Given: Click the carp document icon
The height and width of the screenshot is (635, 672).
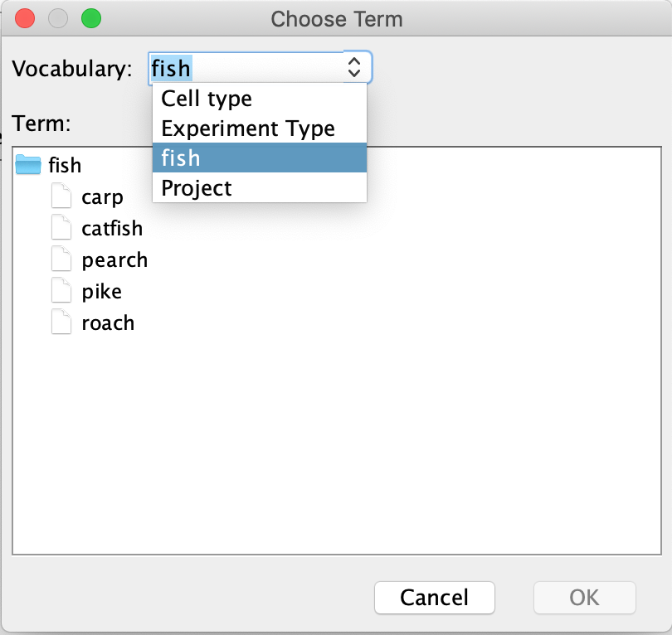Looking at the screenshot, I should [x=61, y=197].
